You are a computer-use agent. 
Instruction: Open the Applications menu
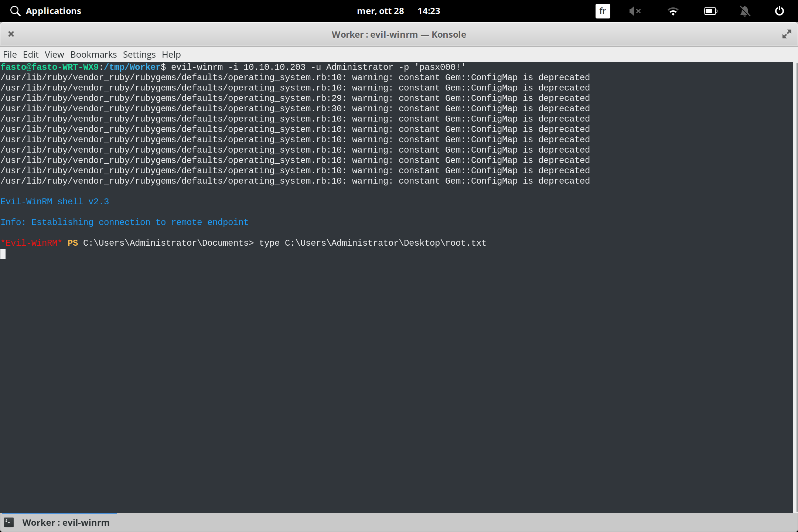[54, 11]
